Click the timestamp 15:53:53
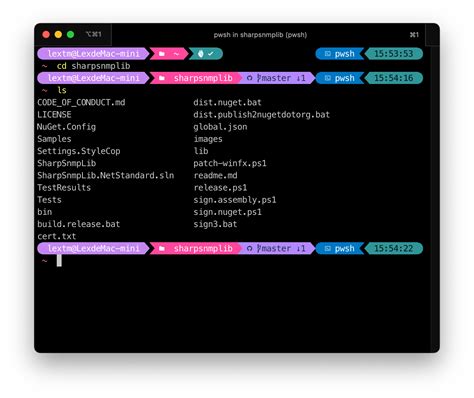 coord(393,54)
